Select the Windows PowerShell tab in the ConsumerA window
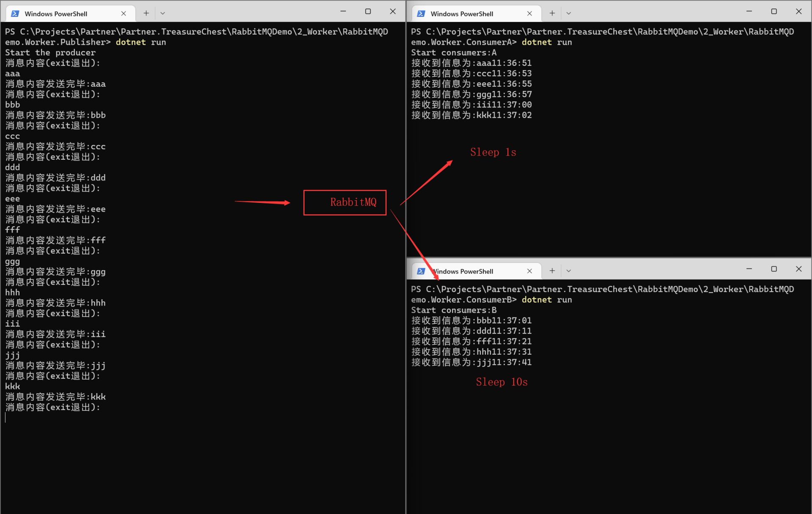Image resolution: width=812 pixels, height=514 pixels. (x=477, y=14)
